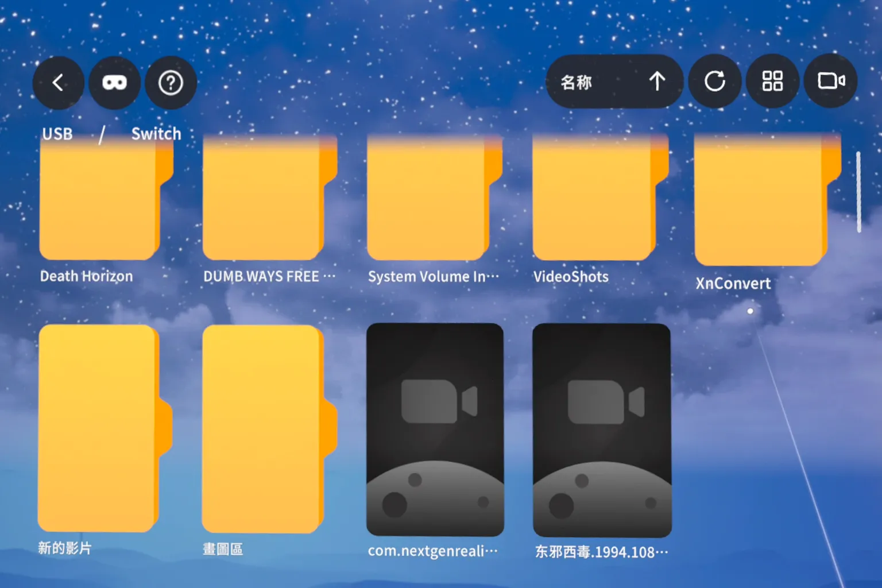
Task: Open the video recording icon
Action: [x=831, y=82]
